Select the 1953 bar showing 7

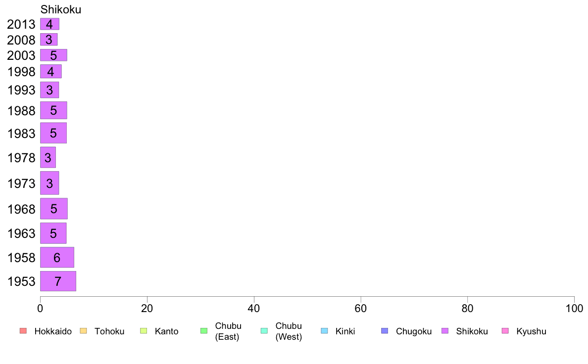(x=58, y=281)
